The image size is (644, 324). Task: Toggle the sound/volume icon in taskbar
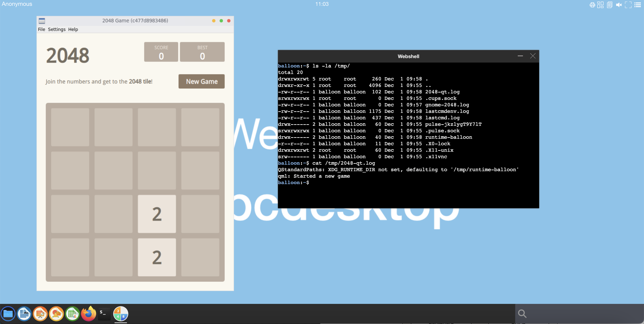point(619,4)
